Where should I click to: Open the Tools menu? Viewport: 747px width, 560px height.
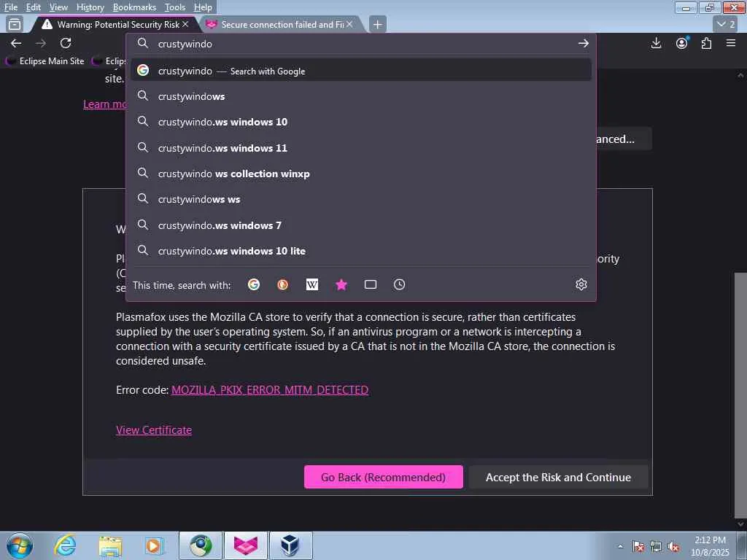pyautogui.click(x=175, y=7)
